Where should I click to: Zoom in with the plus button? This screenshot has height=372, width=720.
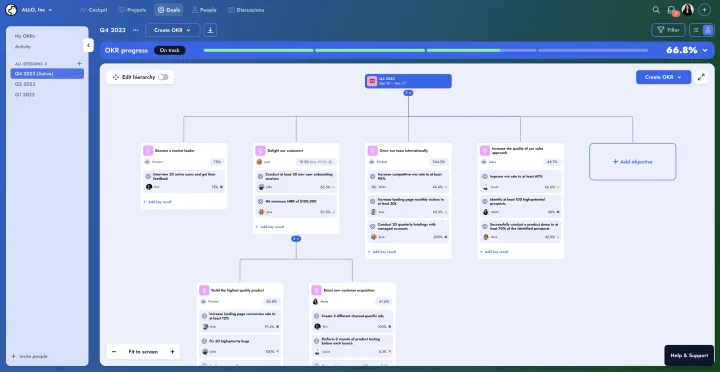[x=173, y=352]
